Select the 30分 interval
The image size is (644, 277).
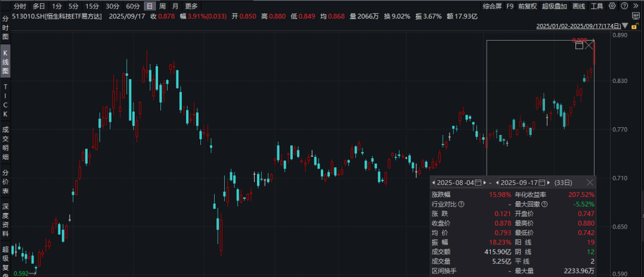pos(112,6)
